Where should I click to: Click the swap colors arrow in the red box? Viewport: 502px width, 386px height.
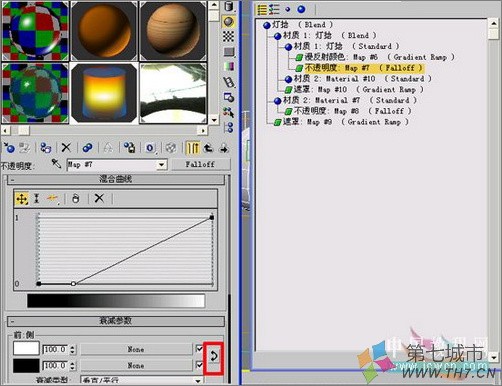coord(214,357)
